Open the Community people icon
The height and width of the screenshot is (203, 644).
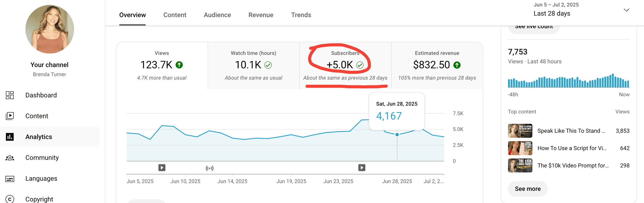point(10,158)
